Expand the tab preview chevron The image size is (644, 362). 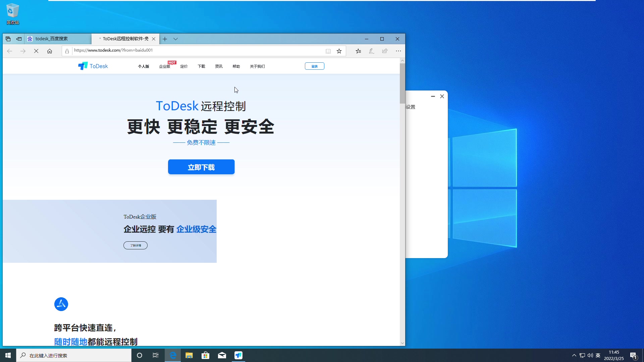point(175,39)
